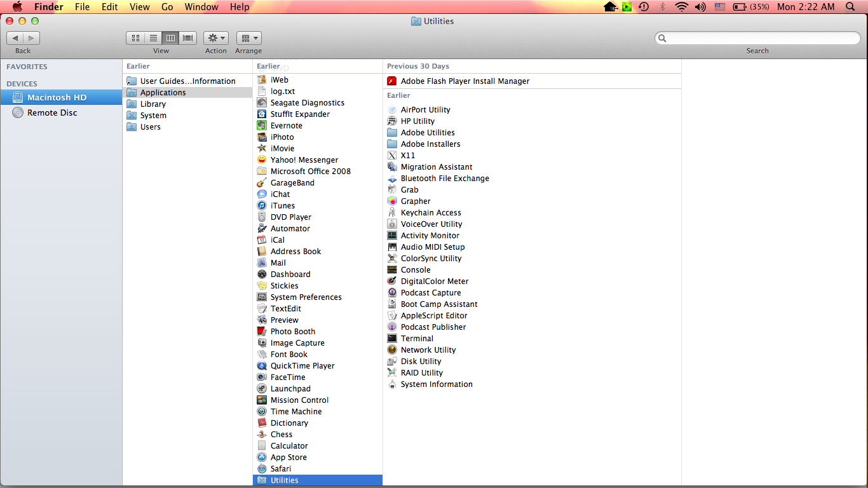Click the Grapher icon

point(392,201)
